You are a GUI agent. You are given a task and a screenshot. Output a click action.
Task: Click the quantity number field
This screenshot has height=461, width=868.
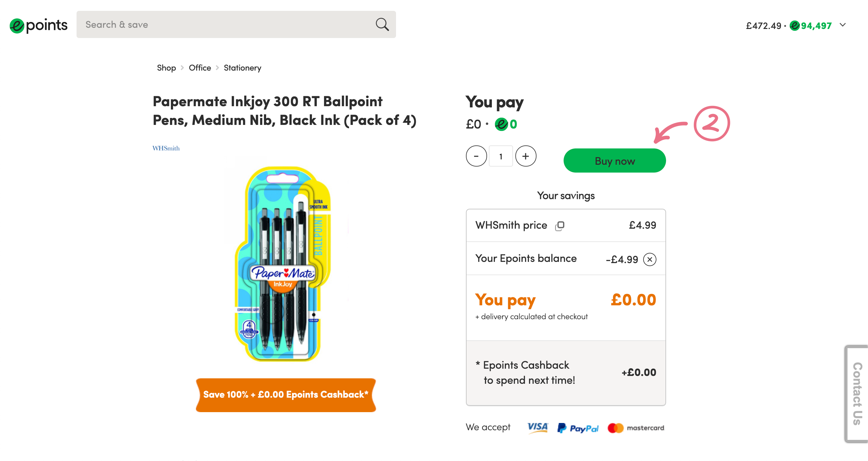[501, 156]
